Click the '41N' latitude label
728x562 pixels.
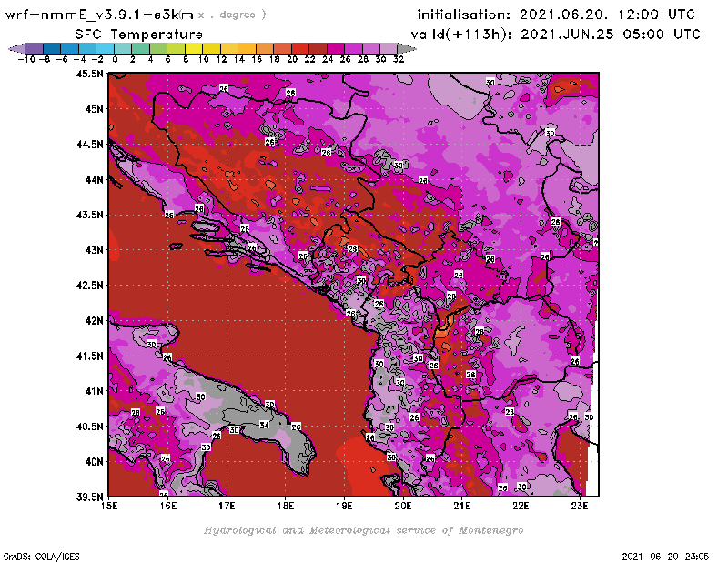[94, 391]
